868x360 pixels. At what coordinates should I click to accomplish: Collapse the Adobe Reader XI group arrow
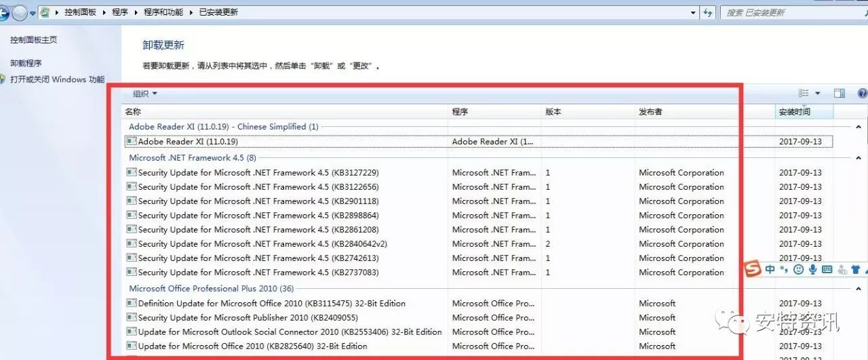click(x=858, y=127)
